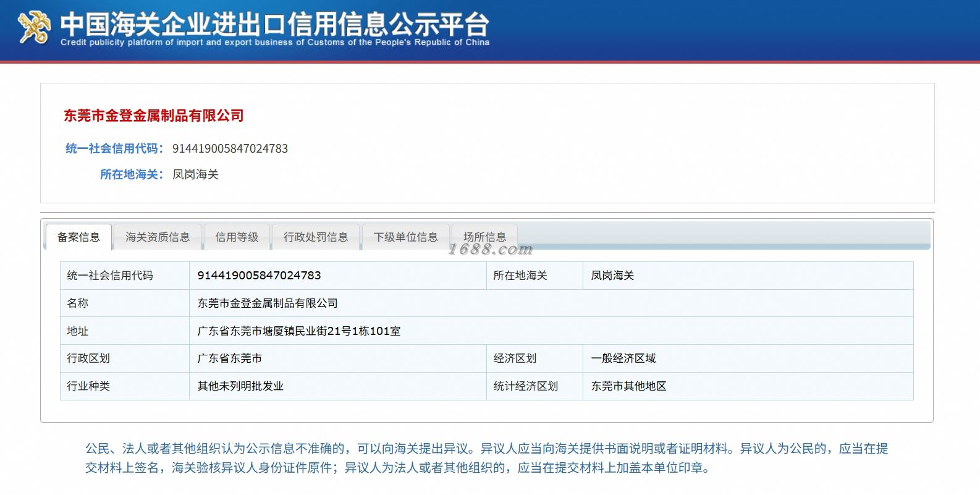
Task: Click the credit code value below the company heading
Action: tap(230, 148)
